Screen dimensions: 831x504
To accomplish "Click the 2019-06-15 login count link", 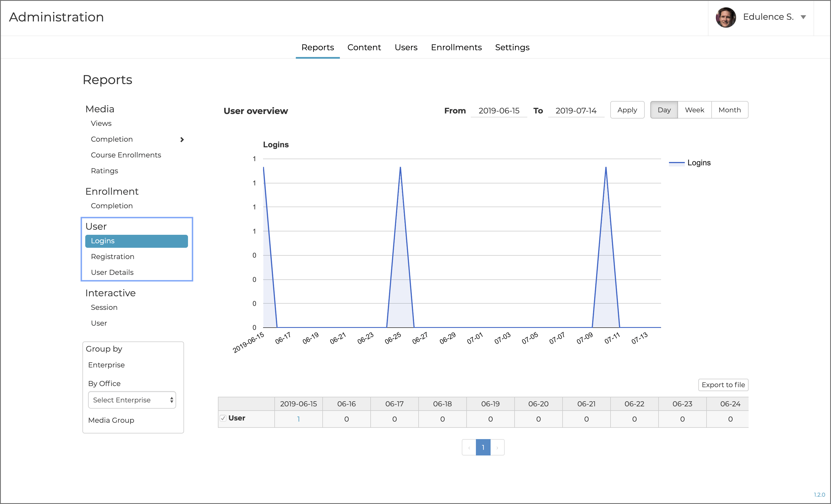I will (298, 419).
